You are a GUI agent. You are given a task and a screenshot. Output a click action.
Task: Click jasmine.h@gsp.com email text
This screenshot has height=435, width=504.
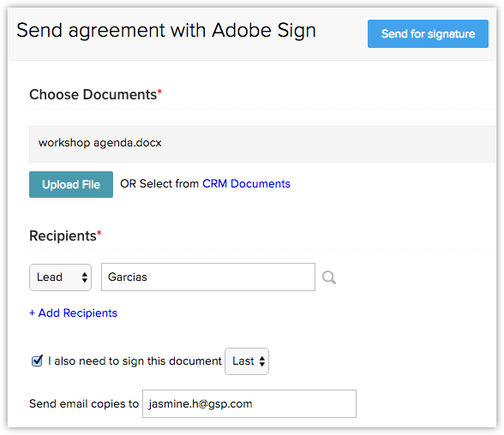pos(201,404)
